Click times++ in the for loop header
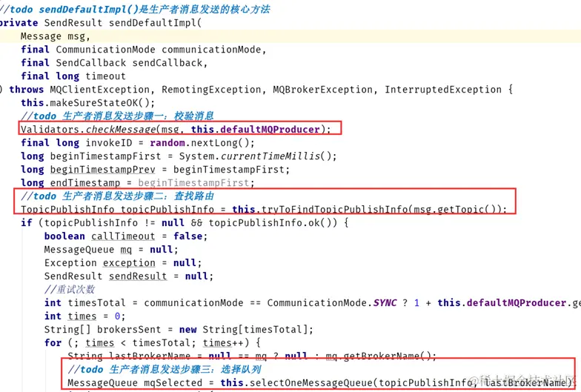 (x=223, y=342)
